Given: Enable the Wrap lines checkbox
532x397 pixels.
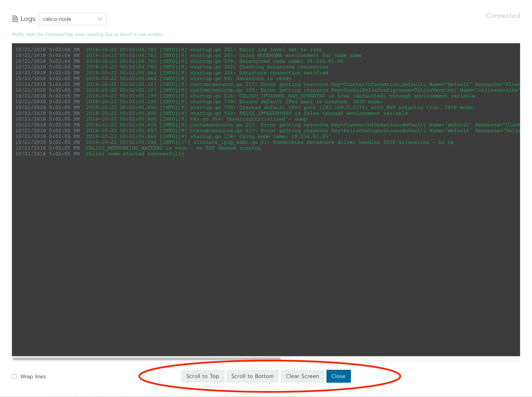Looking at the screenshot, I should pyautogui.click(x=14, y=376).
